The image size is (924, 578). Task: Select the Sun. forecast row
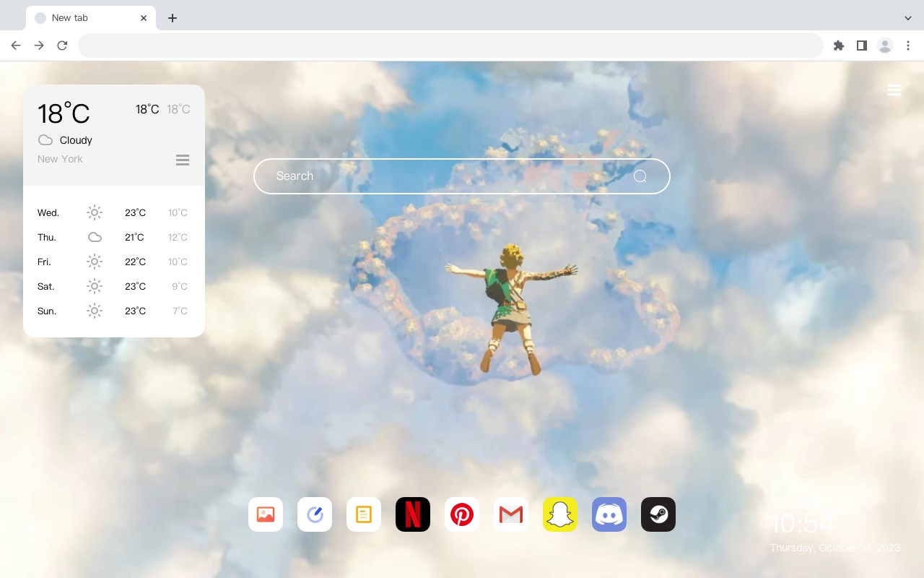coord(114,311)
